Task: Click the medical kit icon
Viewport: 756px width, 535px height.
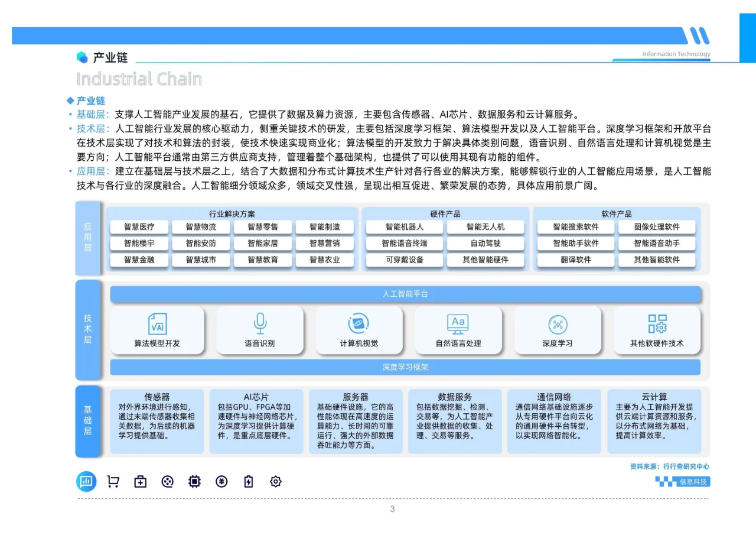Action: (x=140, y=482)
